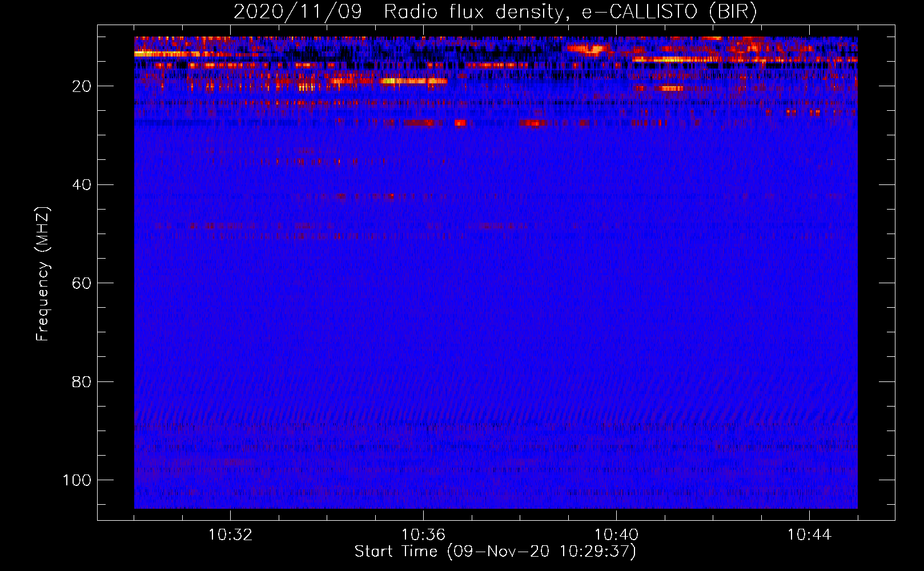Click the 'Start Time (09-Nov-20 10:29:37)' label
Viewport: 924px width, 571px height.
pos(495,552)
